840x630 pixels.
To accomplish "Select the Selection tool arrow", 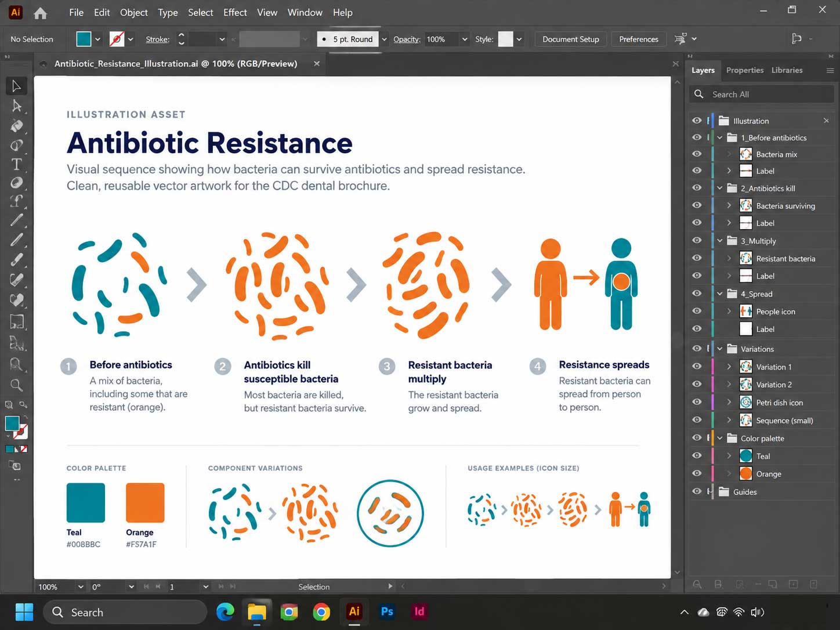I will pyautogui.click(x=16, y=86).
